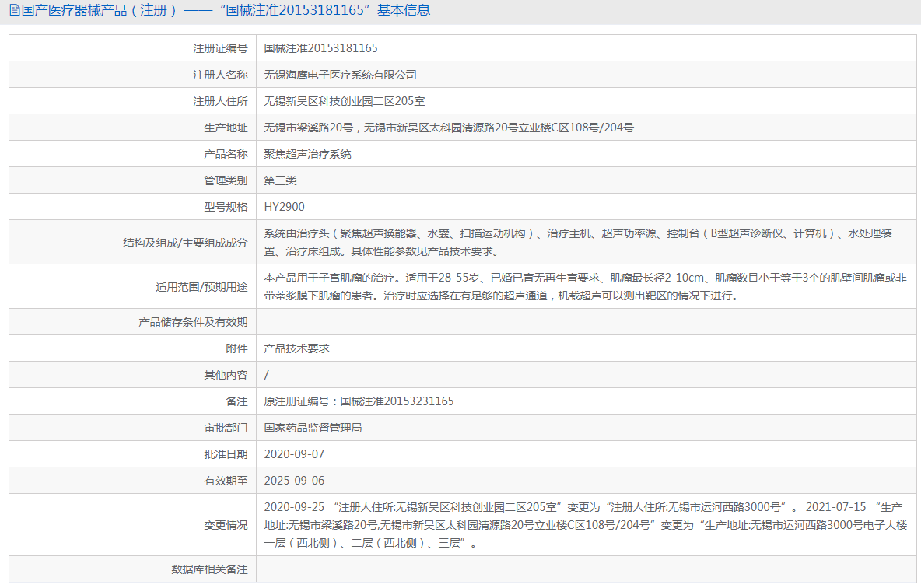Click the 注册人住所 label
The height and width of the screenshot is (588, 921).
pyautogui.click(x=220, y=101)
